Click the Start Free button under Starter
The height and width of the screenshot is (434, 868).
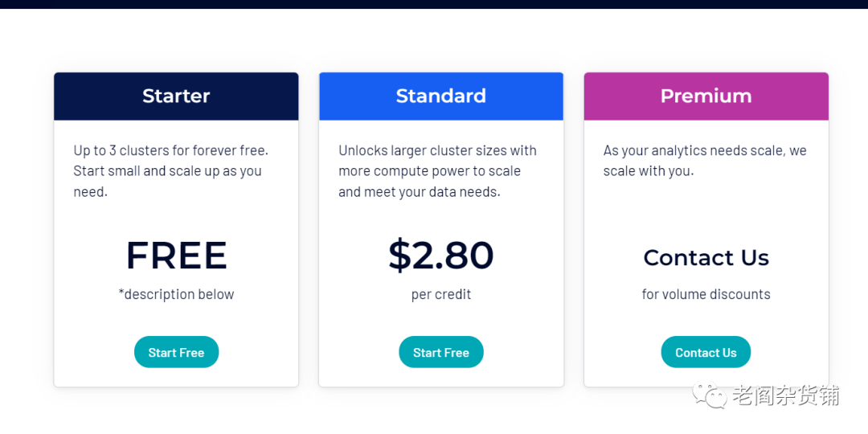tap(176, 352)
